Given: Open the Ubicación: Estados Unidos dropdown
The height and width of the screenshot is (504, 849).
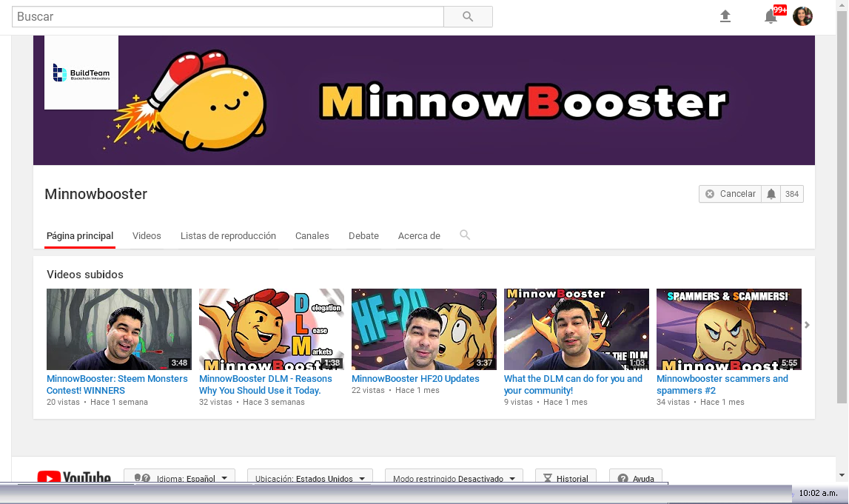Looking at the screenshot, I should point(310,477).
